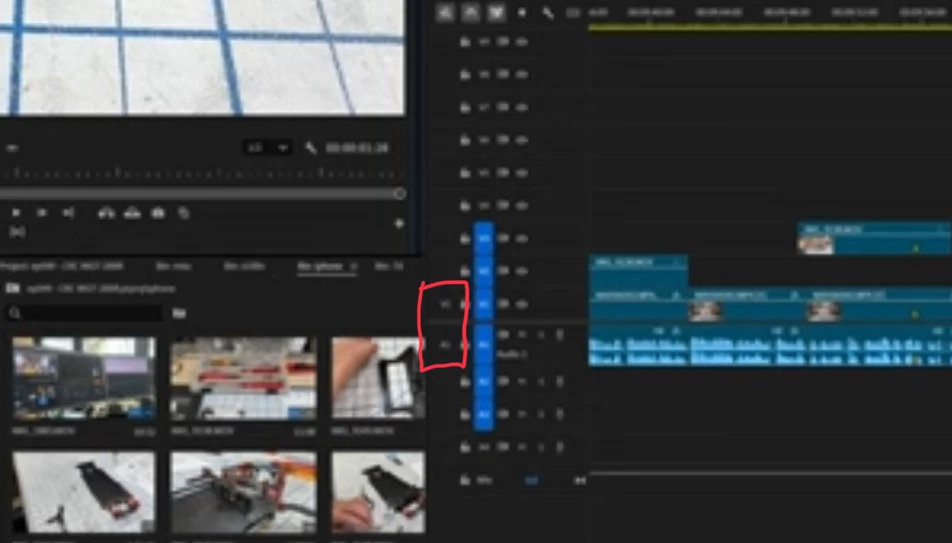Add a marker from timeline toolbar
The width and height of the screenshot is (952, 543).
tap(522, 12)
